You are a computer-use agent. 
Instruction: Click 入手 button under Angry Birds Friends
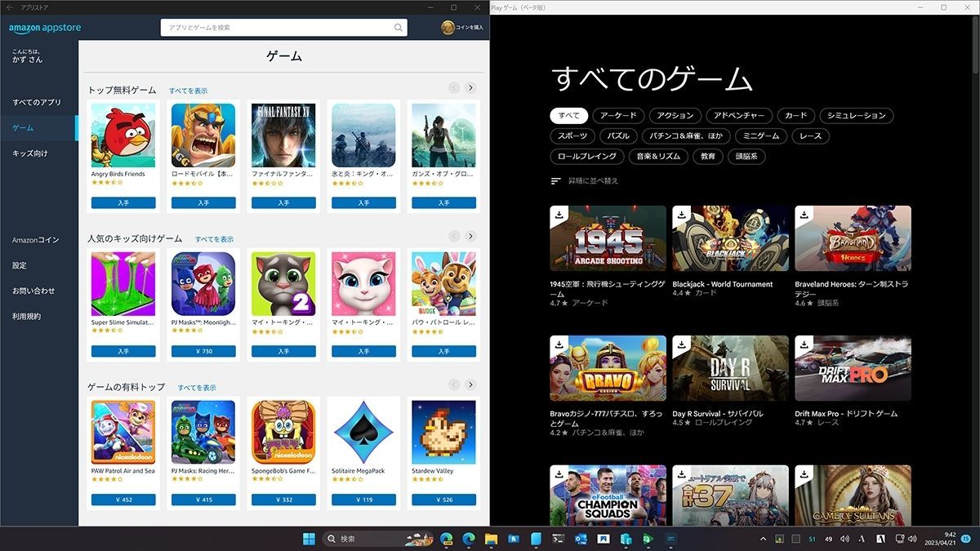coord(123,202)
